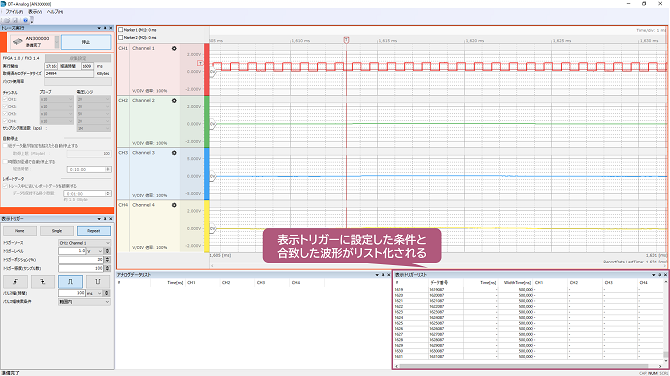Viewport: 670px width, 376px height.
Task: Toggle CH1 channel checkbox
Action: point(5,99)
